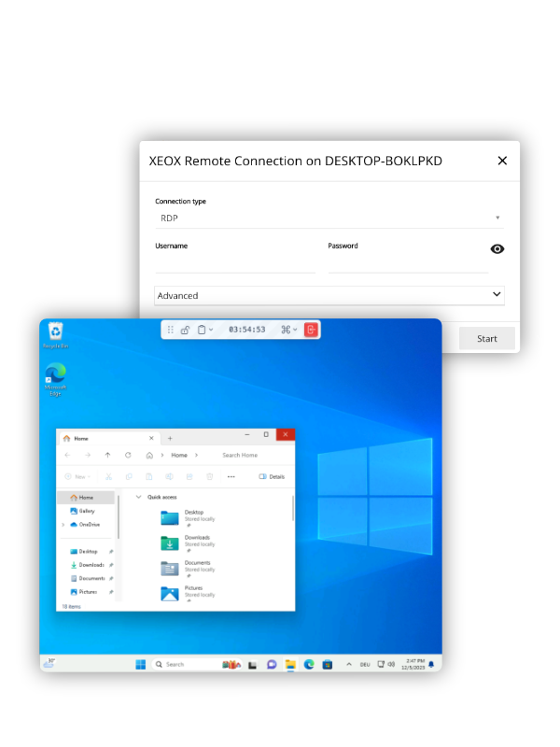Viewport: 560px width, 747px height.
Task: Click the Password input field
Action: (x=408, y=263)
